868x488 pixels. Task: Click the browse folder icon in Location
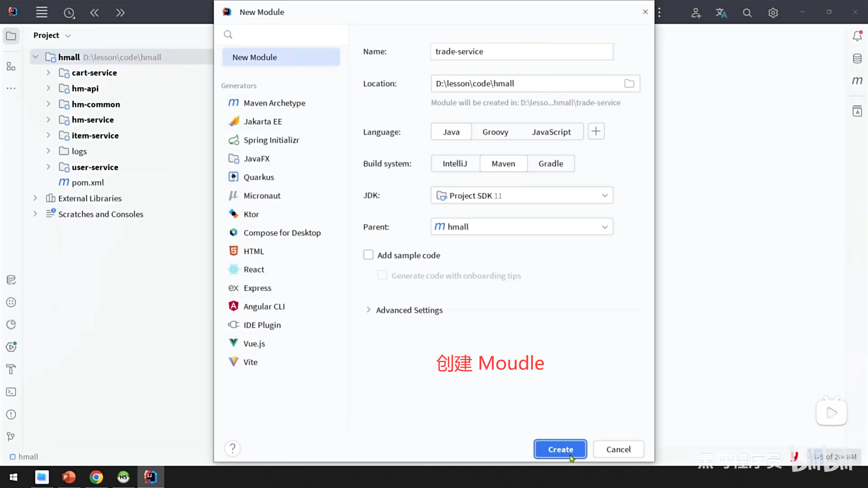[629, 84]
